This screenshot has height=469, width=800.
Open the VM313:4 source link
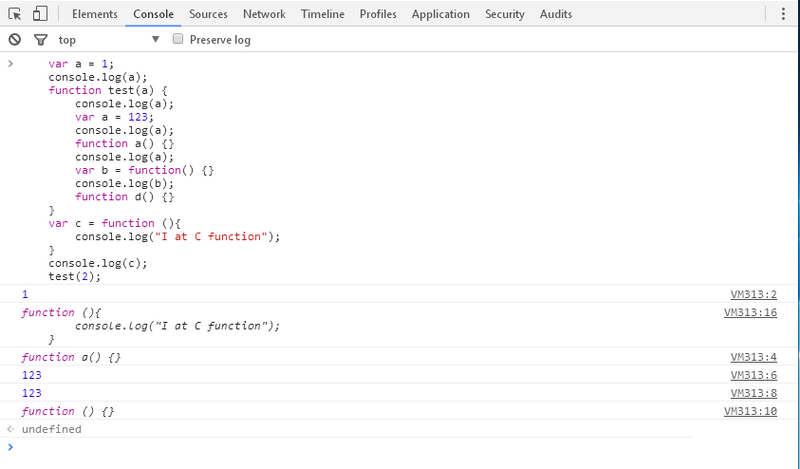click(x=753, y=357)
